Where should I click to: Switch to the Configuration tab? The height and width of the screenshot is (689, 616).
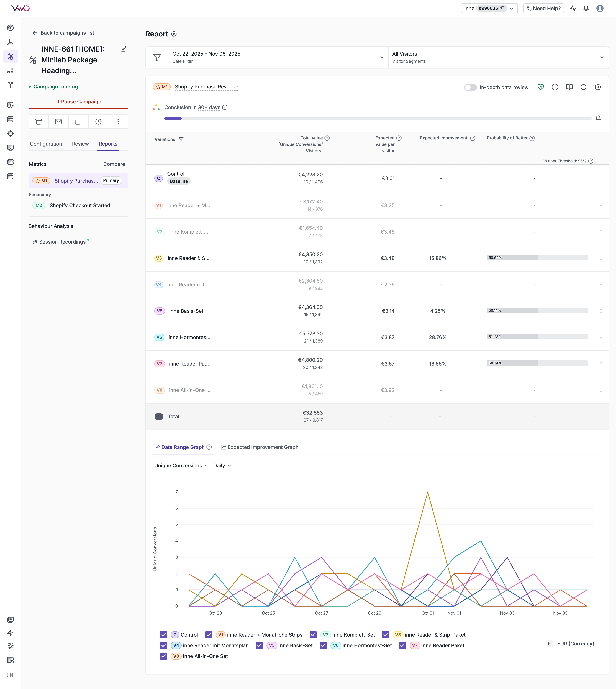point(46,144)
